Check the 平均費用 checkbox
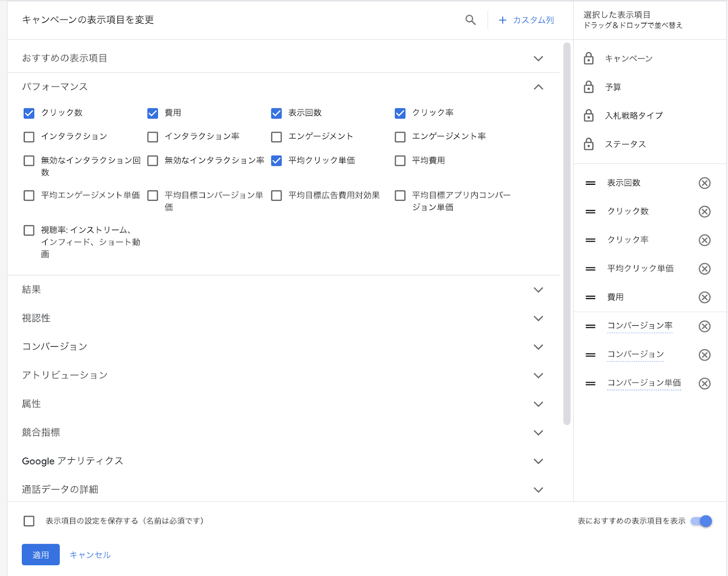 point(400,160)
